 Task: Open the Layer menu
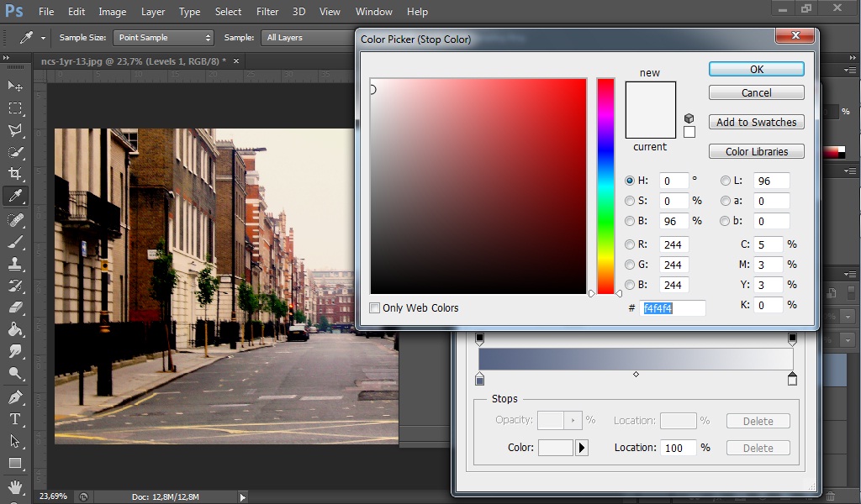153,12
